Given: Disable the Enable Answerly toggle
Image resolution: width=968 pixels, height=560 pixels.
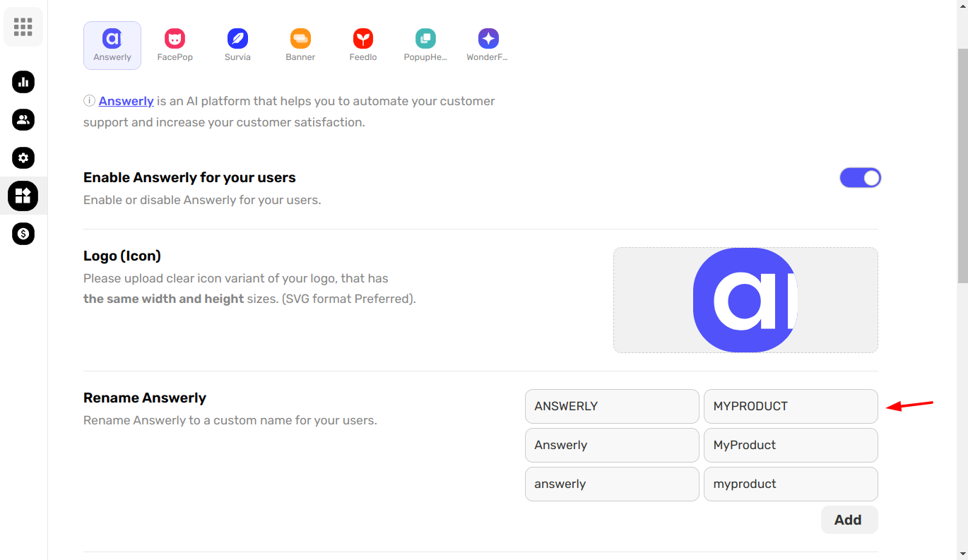Looking at the screenshot, I should tap(860, 178).
